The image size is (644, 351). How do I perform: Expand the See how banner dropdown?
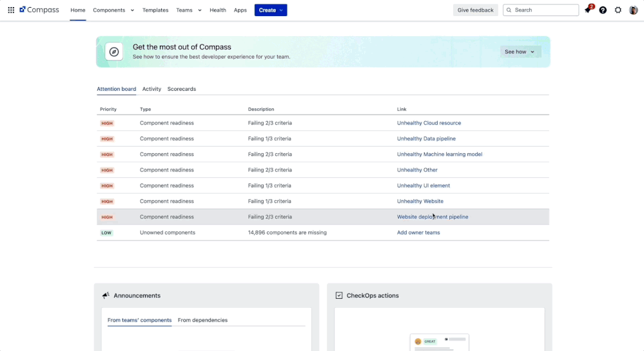click(x=520, y=52)
